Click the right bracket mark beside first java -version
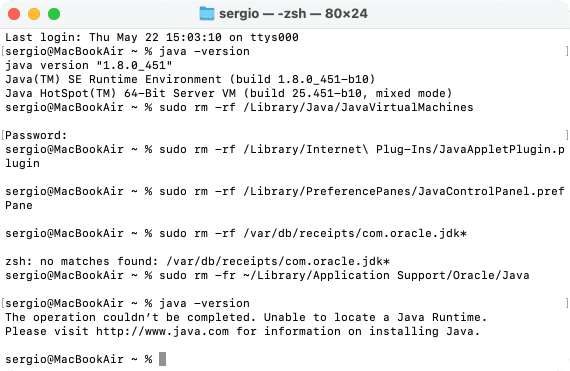 tap(567, 51)
